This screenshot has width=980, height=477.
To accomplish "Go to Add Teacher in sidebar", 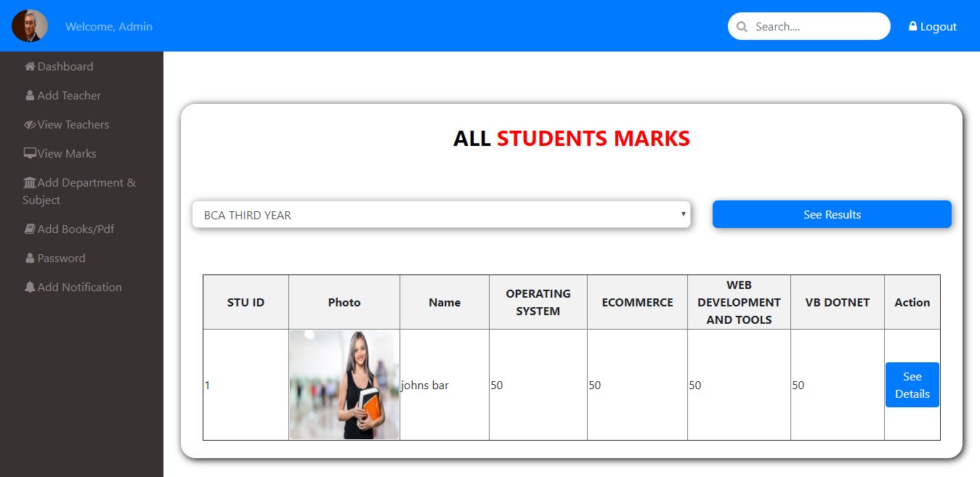I will 69,96.
